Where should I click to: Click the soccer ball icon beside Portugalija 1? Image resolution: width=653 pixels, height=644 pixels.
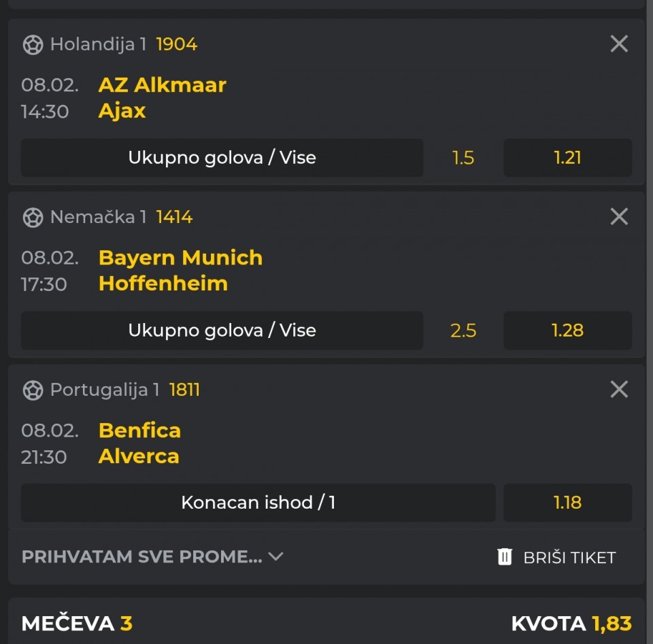point(33,390)
